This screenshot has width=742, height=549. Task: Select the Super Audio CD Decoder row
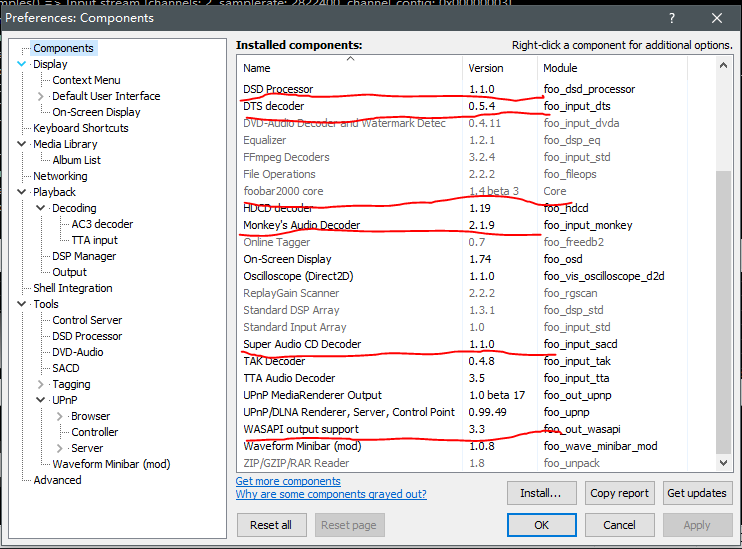click(302, 345)
